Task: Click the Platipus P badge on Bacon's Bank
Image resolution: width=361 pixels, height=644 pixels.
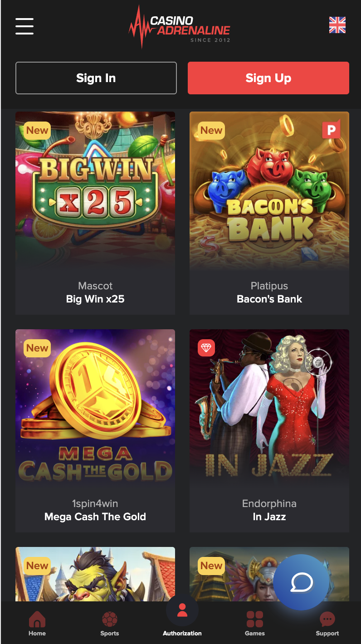Action: tap(331, 130)
